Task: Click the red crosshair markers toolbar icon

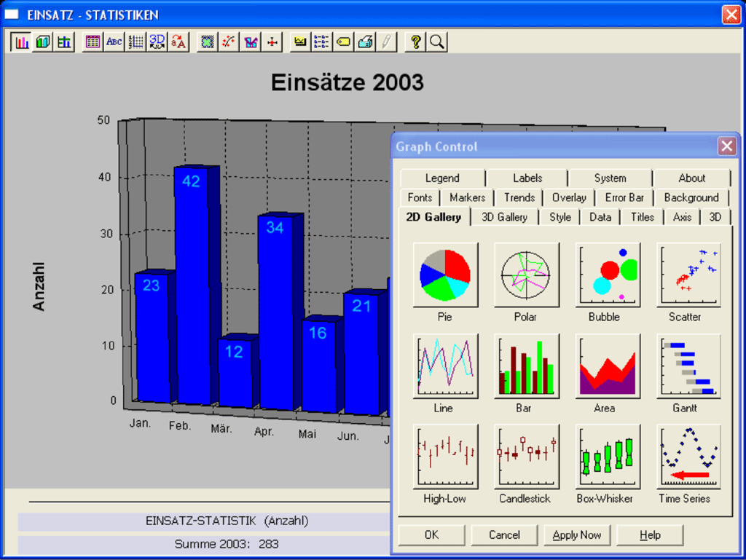Action: [x=272, y=42]
